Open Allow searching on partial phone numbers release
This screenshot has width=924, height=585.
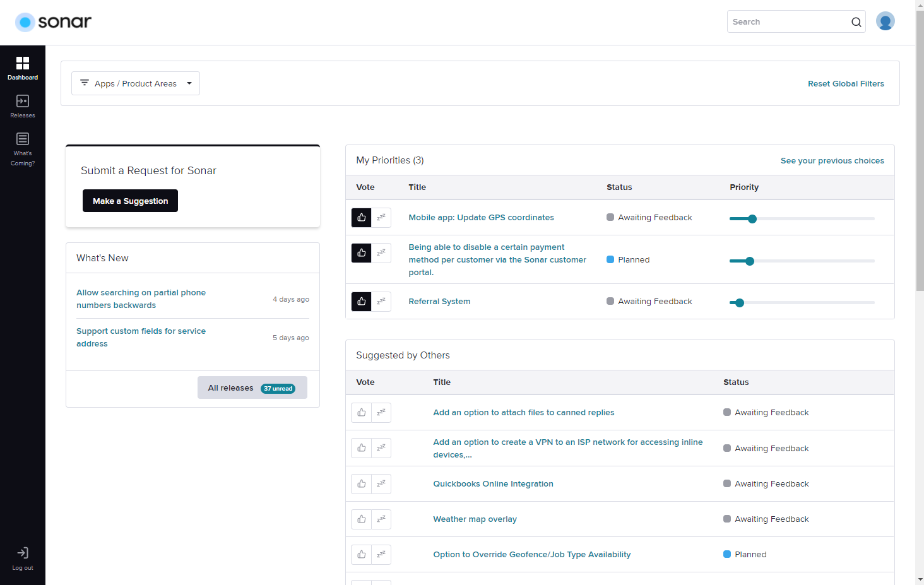141,298
